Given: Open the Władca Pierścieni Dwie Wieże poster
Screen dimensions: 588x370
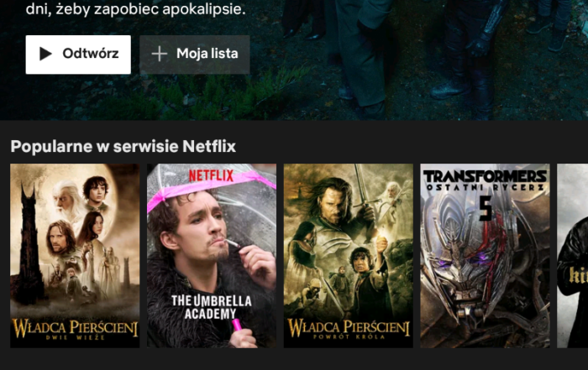Looking at the screenshot, I should coord(75,256).
